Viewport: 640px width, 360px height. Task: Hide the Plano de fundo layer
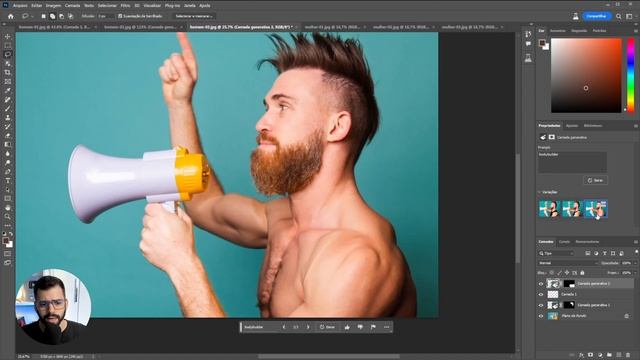click(x=541, y=316)
